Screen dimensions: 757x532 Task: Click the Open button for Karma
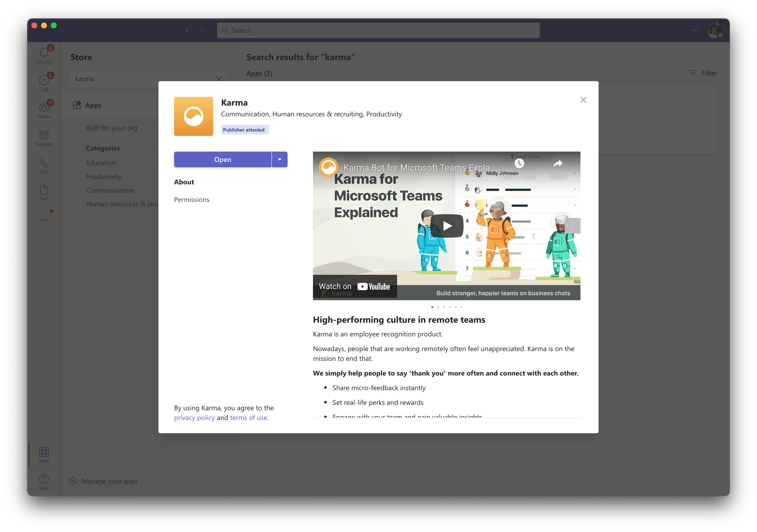223,160
